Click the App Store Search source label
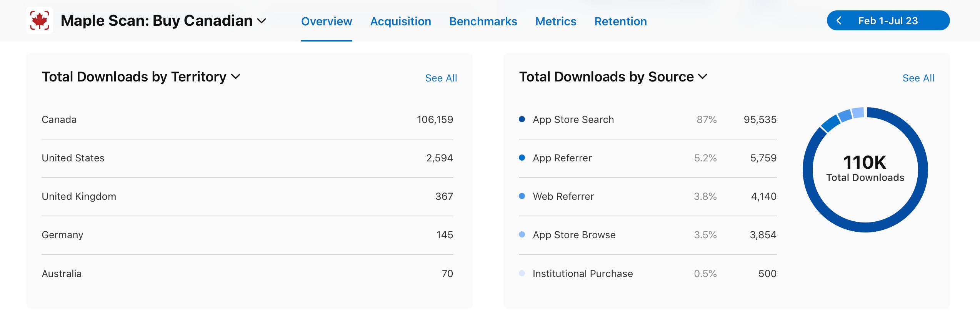The image size is (980, 322). 573,120
